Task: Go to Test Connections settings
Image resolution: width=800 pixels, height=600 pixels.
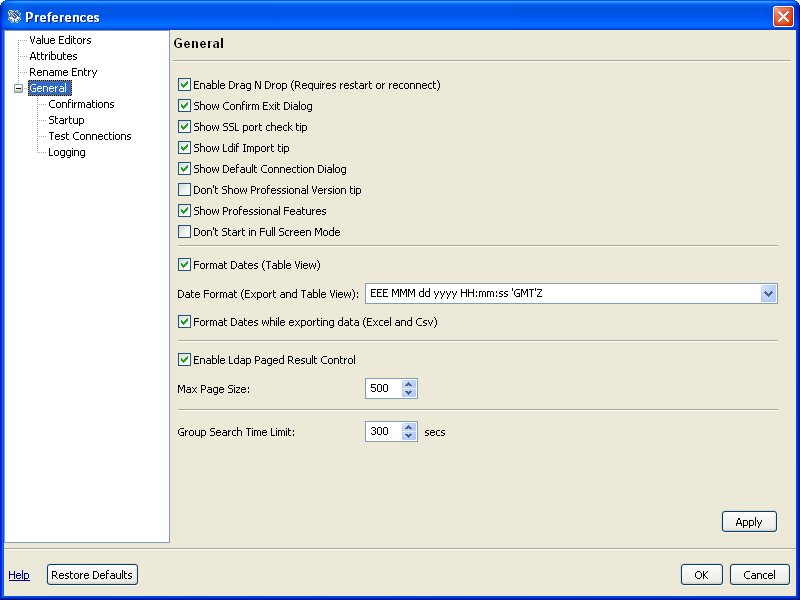Action: click(x=90, y=136)
